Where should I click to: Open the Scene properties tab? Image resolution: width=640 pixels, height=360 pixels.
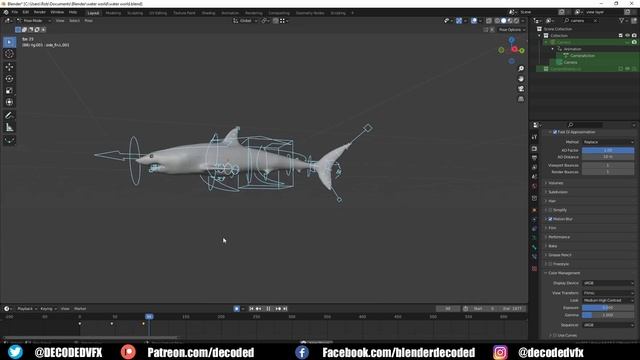pyautogui.click(x=534, y=177)
